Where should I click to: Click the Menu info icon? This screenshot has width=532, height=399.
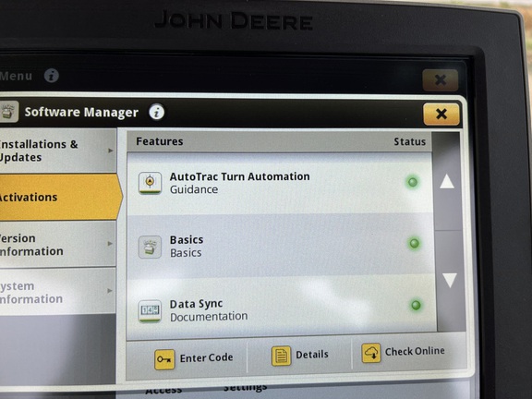click(52, 76)
